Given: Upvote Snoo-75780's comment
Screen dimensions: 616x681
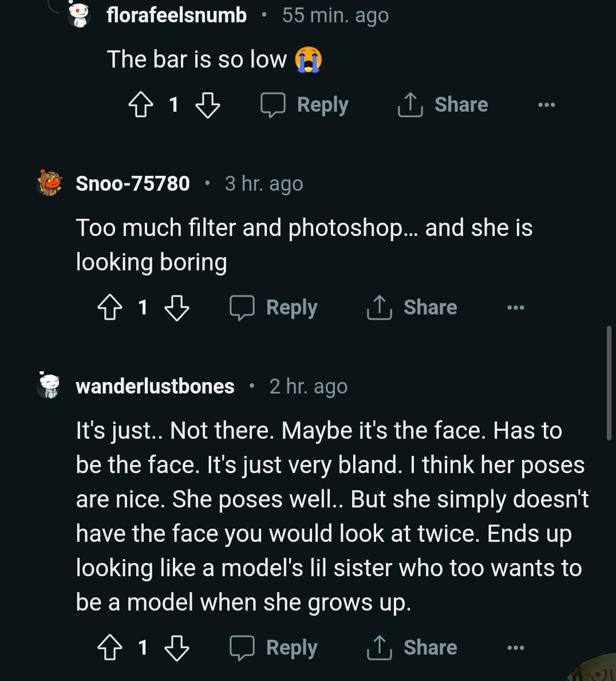Looking at the screenshot, I should pyautogui.click(x=109, y=308).
